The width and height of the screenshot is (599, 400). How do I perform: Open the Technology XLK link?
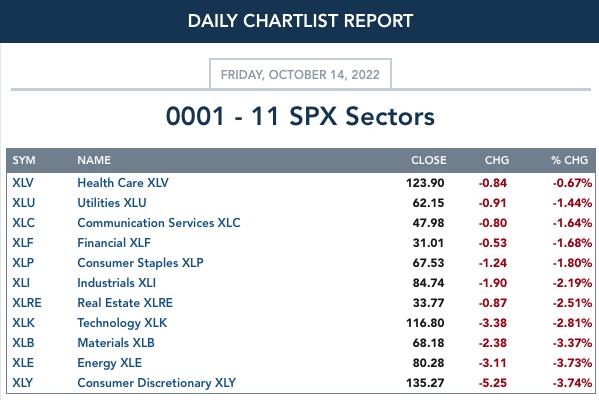pyautogui.click(x=122, y=323)
